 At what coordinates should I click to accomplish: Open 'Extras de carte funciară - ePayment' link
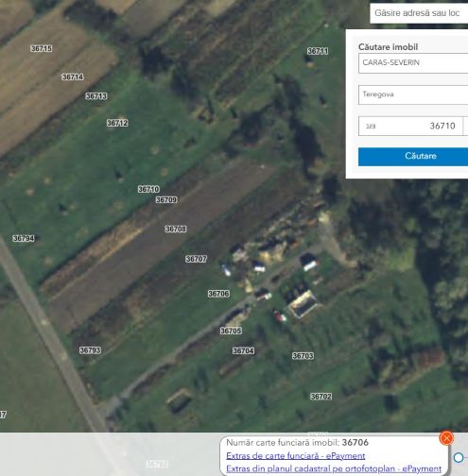(296, 455)
